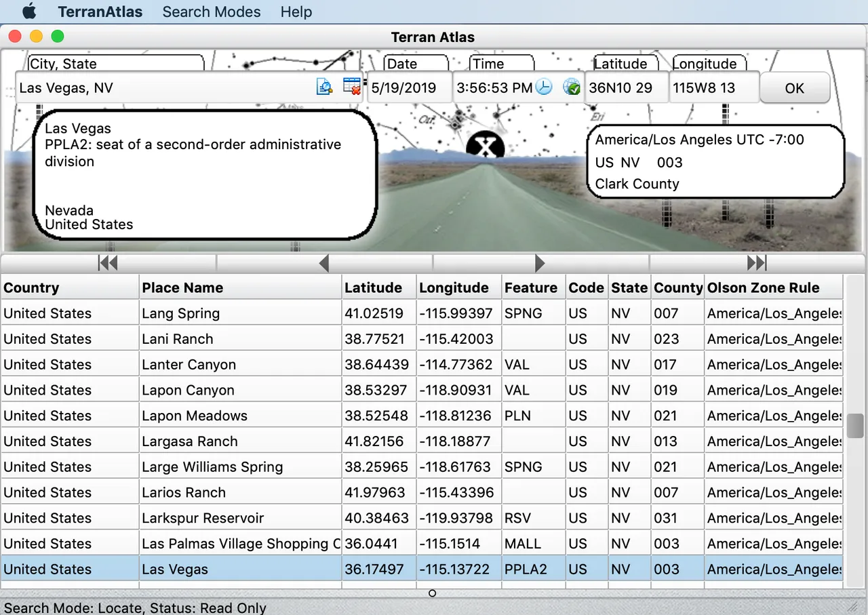Click the vertical scrollbar thumb of the table

[x=855, y=426]
